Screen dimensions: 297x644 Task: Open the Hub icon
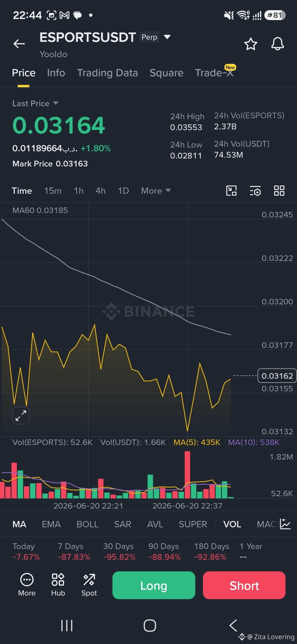[58, 585]
